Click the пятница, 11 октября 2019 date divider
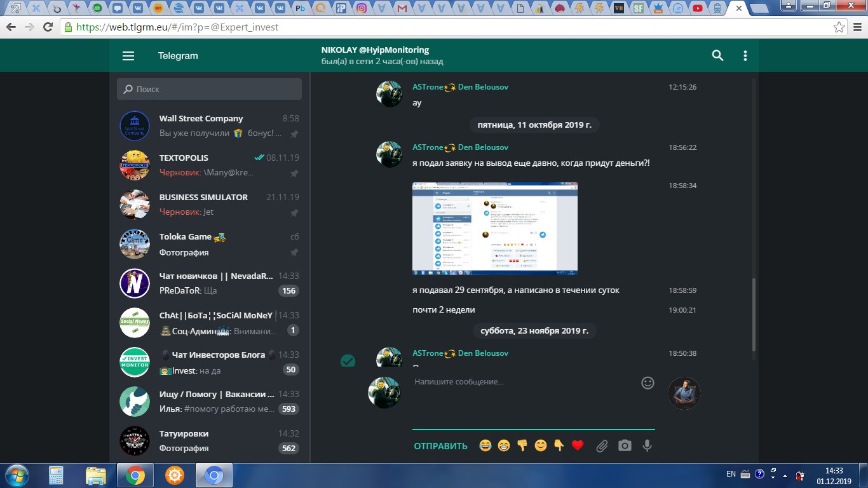 [534, 125]
